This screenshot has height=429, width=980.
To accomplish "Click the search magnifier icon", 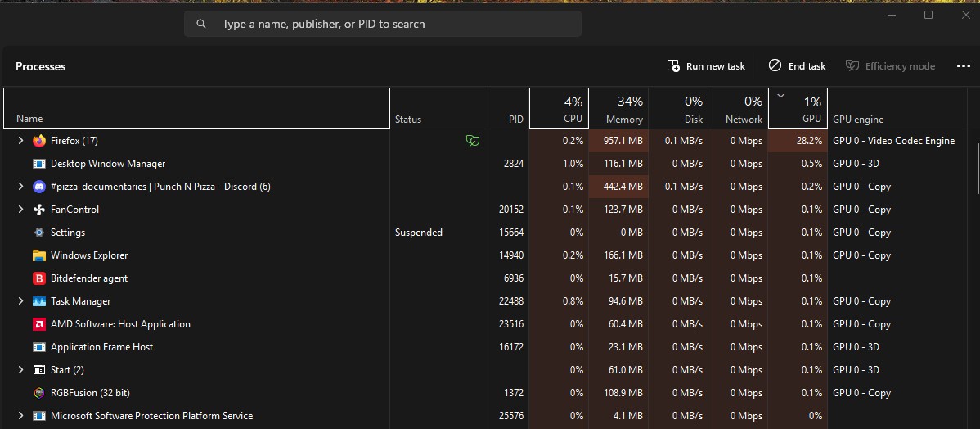I will point(200,24).
